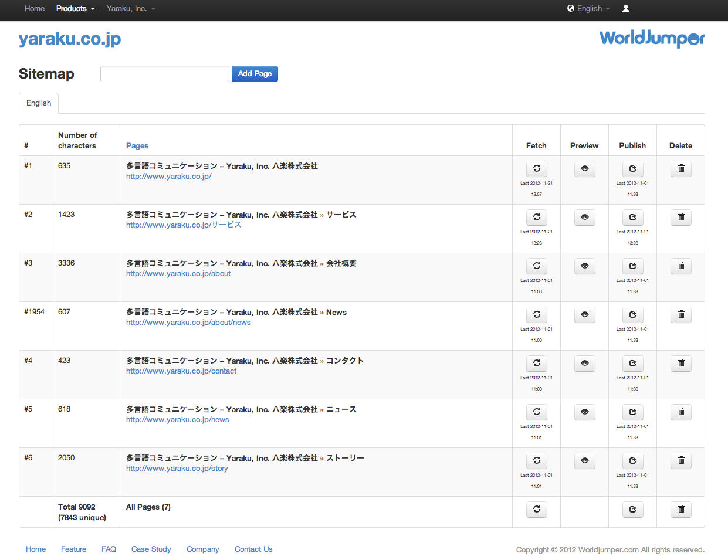Image resolution: width=728 pixels, height=560 pixels.
Task: Delete the news page row #5
Action: [x=680, y=412]
